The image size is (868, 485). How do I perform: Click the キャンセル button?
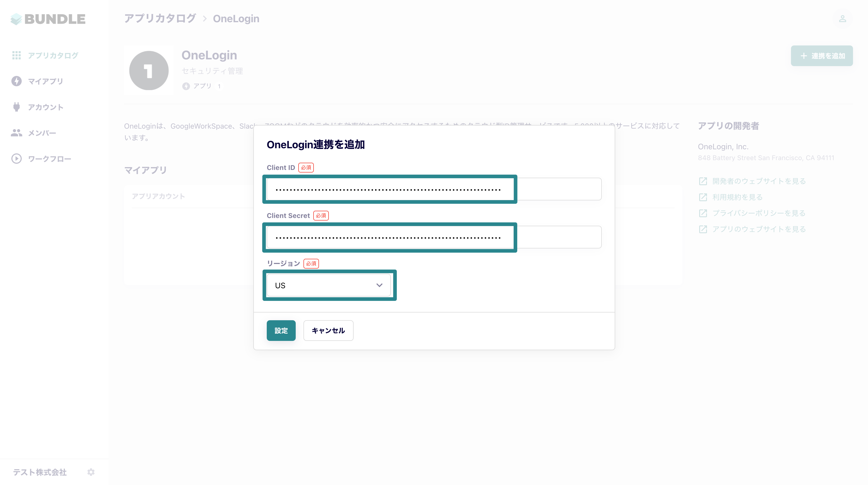click(x=328, y=331)
